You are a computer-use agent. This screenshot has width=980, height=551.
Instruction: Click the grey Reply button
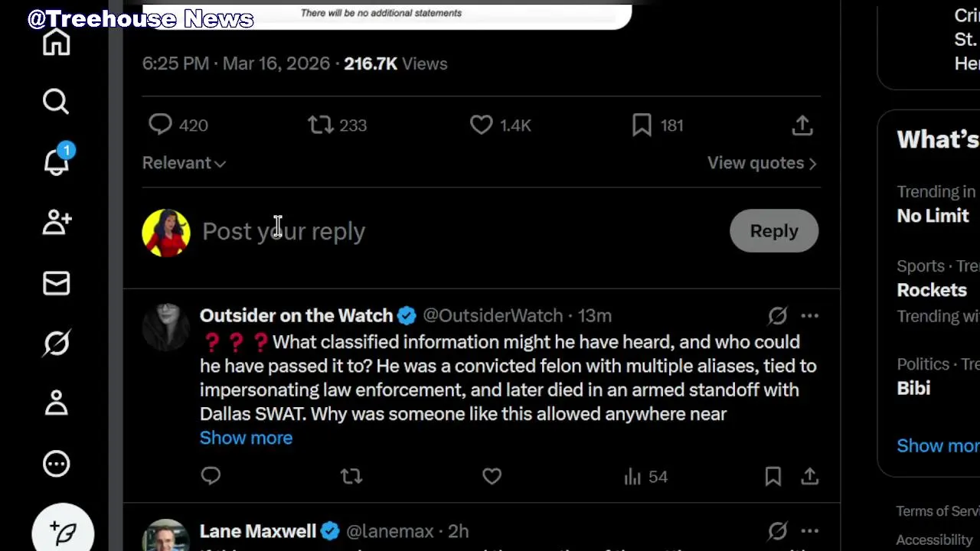click(x=773, y=231)
